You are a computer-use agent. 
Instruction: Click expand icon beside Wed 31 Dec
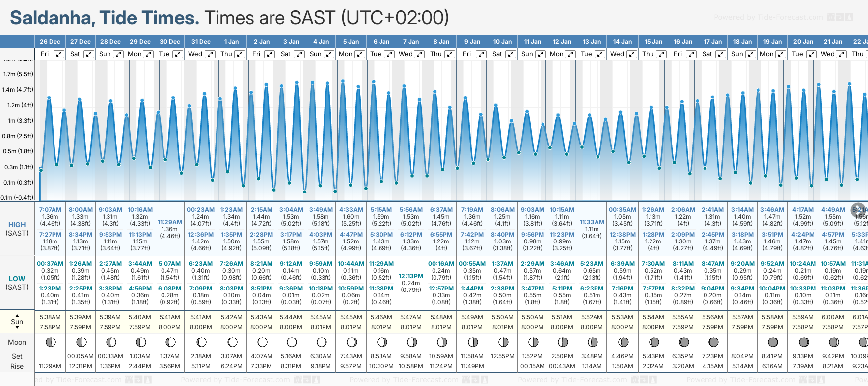[x=210, y=54]
